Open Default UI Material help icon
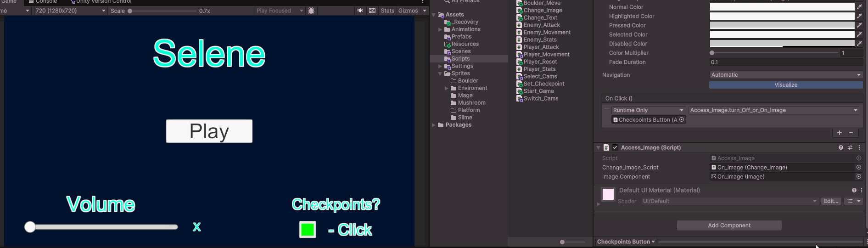868x248 pixels. (854, 190)
